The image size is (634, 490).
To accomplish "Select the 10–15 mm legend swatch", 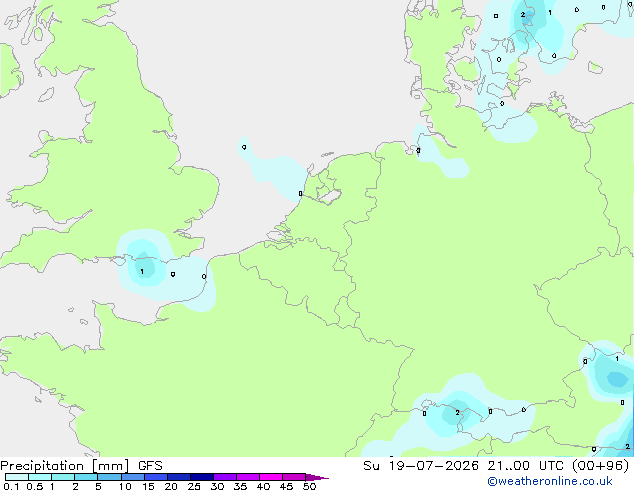I will pyautogui.click(x=132, y=477).
